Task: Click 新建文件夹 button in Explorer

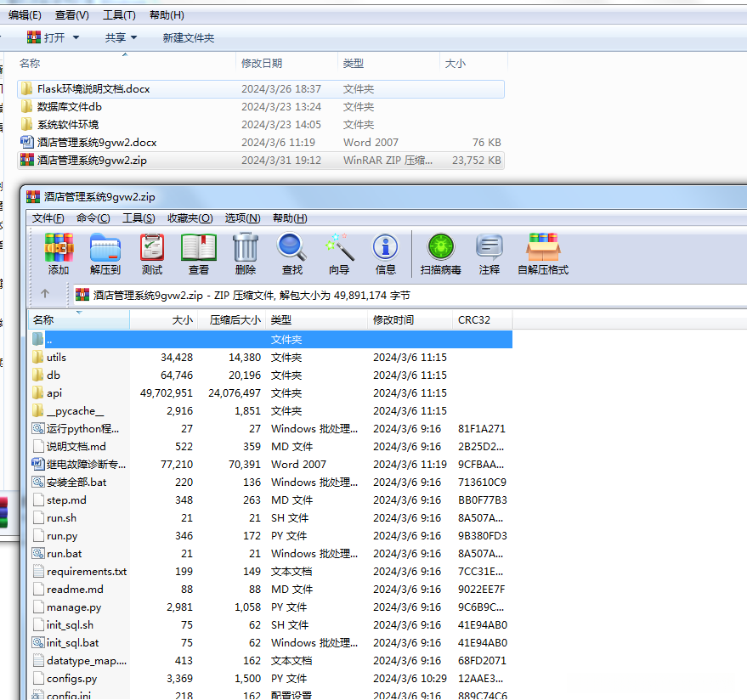Action: (x=188, y=37)
